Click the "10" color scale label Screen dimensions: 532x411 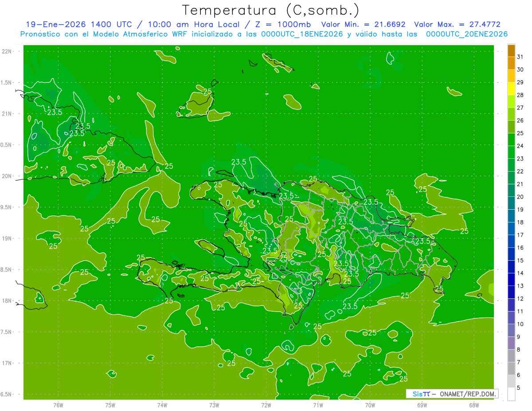coord(520,325)
